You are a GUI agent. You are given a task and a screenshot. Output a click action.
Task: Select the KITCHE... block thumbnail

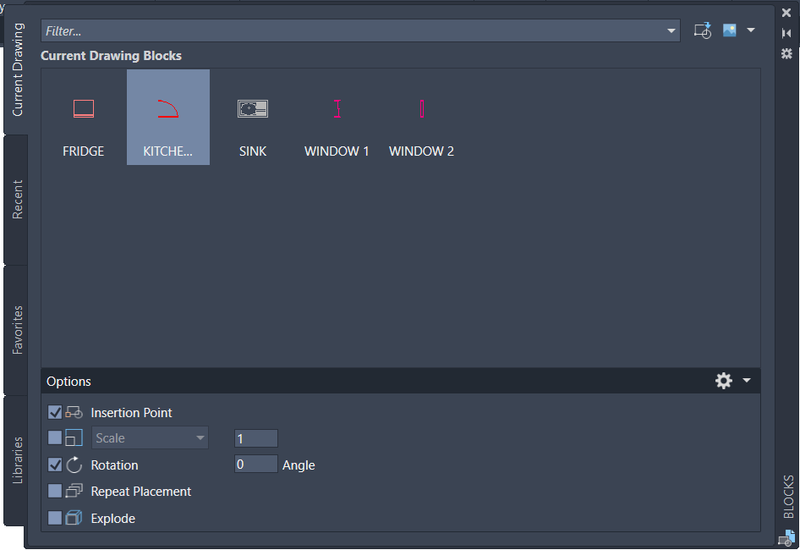click(168, 117)
